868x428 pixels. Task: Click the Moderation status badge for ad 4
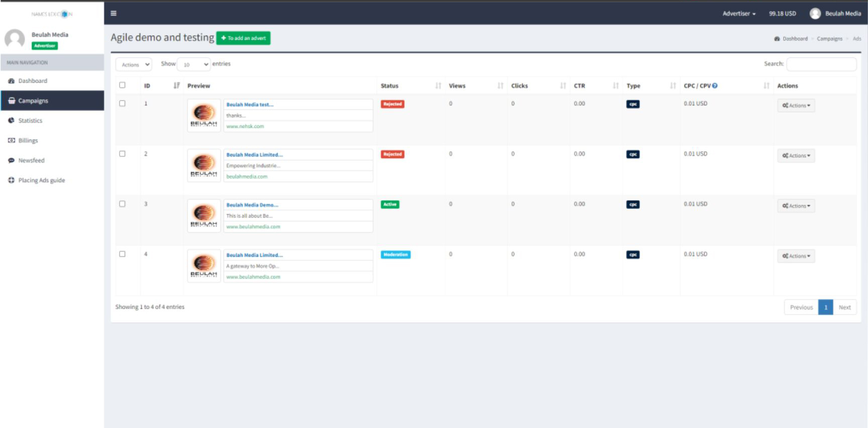[x=395, y=255]
